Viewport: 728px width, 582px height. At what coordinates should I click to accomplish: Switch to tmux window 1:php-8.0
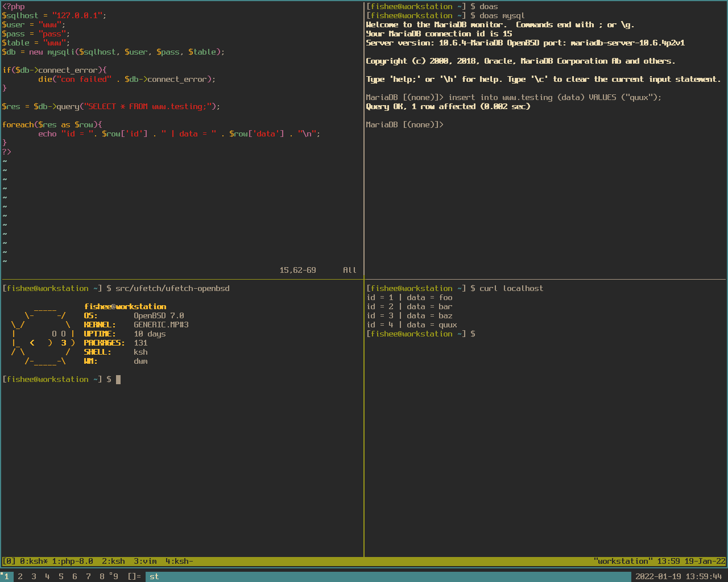click(x=72, y=562)
